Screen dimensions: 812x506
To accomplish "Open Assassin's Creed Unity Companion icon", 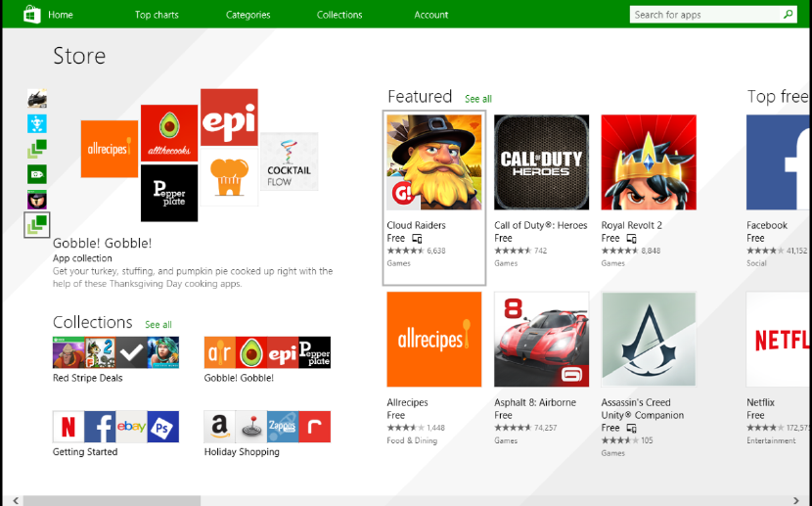I will pos(649,340).
